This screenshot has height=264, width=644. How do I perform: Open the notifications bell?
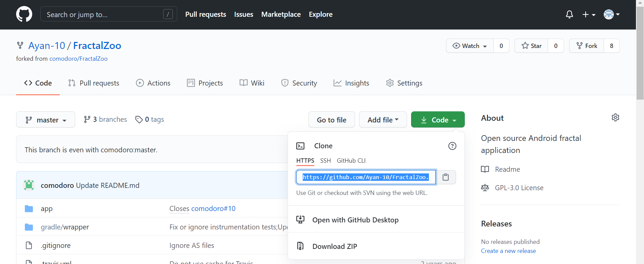coord(569,14)
